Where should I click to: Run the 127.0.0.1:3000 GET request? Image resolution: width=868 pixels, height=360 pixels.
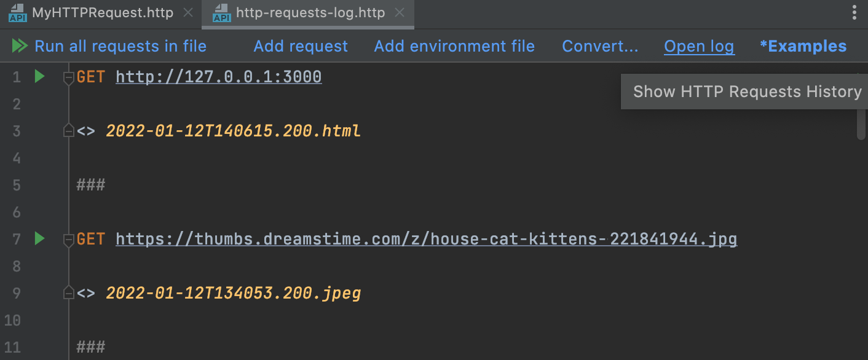(x=40, y=77)
